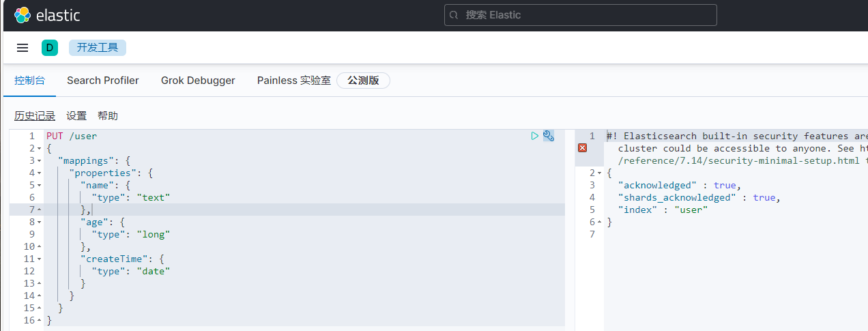Open the Painless 实验室 tab
The image size is (868, 331).
coord(293,81)
